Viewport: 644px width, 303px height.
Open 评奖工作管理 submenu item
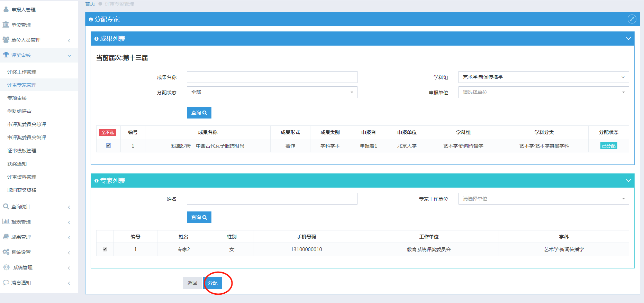[22, 72]
